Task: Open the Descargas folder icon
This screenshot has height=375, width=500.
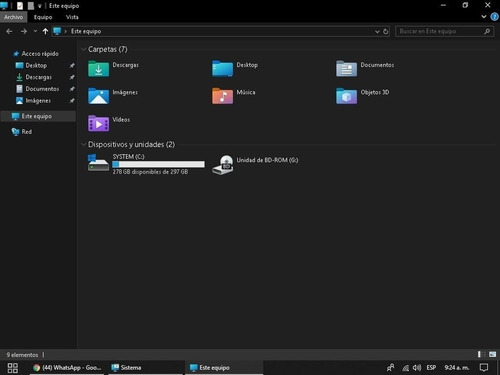Action: pos(98,69)
